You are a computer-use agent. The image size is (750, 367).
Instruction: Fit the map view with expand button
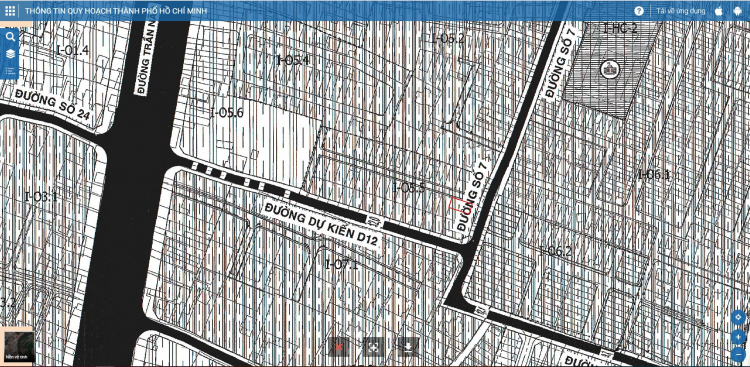click(x=374, y=347)
